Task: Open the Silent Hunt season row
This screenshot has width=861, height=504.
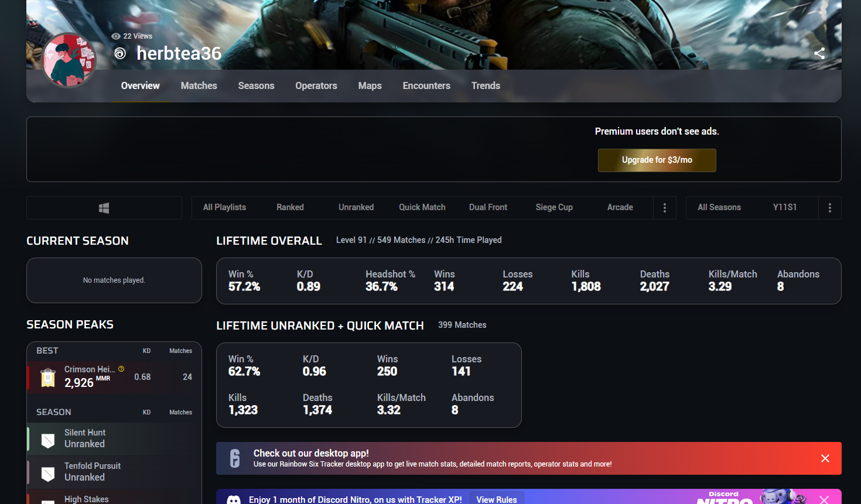Action: click(x=114, y=439)
